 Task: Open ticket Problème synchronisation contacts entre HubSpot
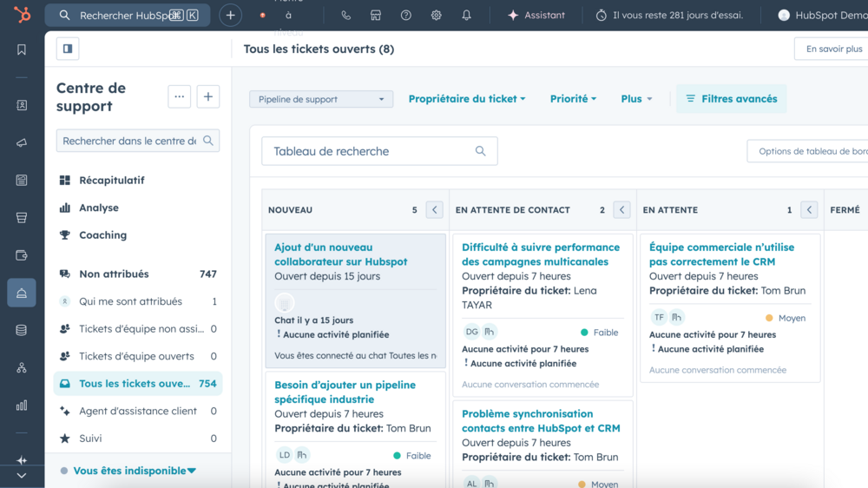(x=541, y=421)
